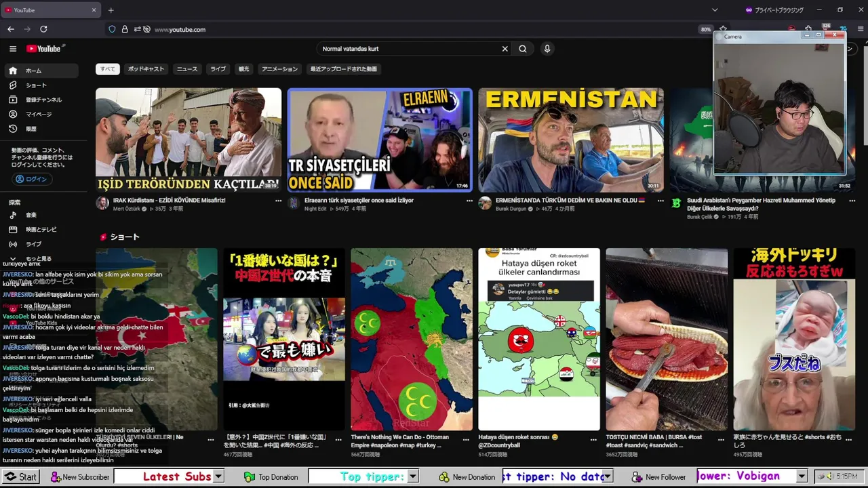The width and height of the screenshot is (868, 488).
Task: Select the ライブ filter chip
Action: (x=218, y=68)
